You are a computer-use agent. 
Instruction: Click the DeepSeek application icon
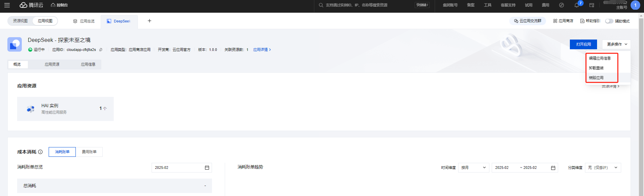click(15, 44)
